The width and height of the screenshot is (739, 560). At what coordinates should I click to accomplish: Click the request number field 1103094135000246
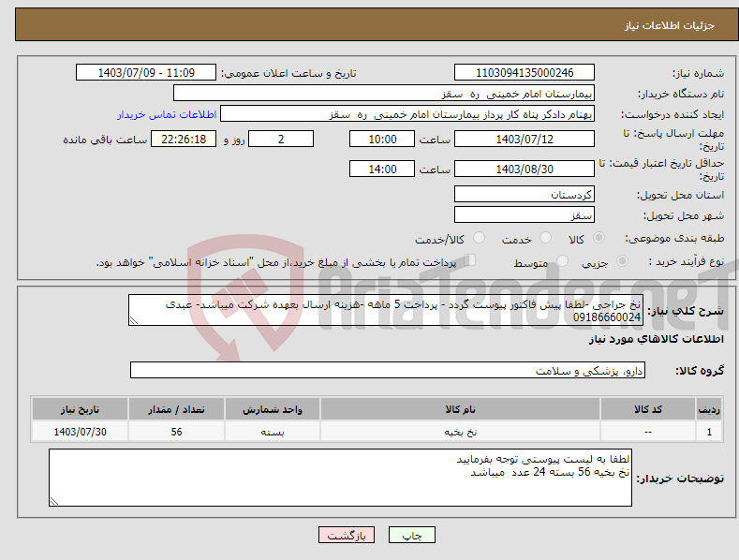[525, 73]
